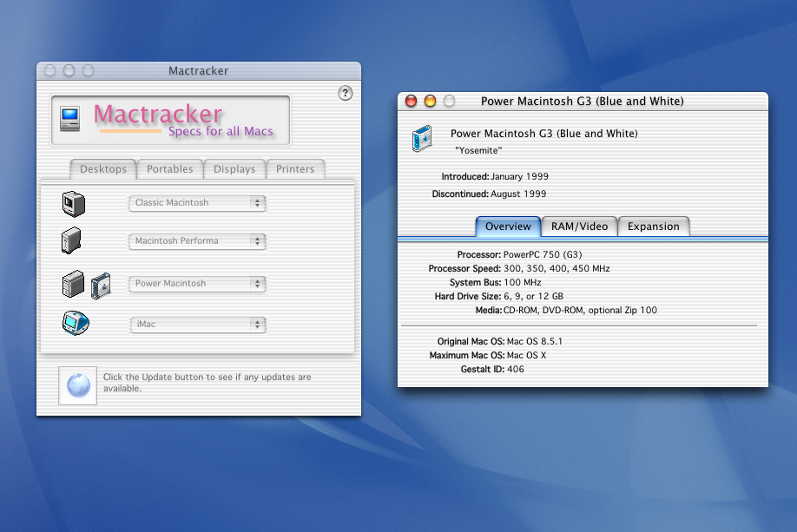Switch to the Portables tab
The height and width of the screenshot is (532, 797).
[170, 169]
